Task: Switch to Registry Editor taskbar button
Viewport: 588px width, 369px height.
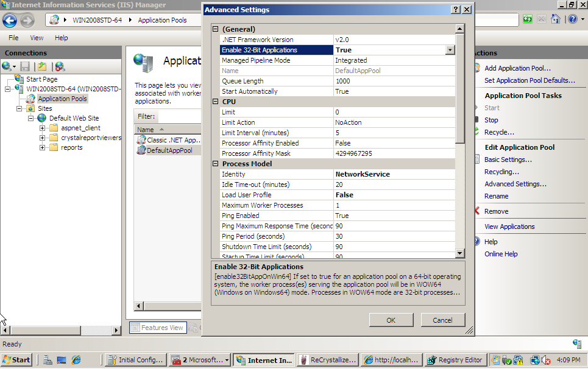Action: [x=456, y=360]
